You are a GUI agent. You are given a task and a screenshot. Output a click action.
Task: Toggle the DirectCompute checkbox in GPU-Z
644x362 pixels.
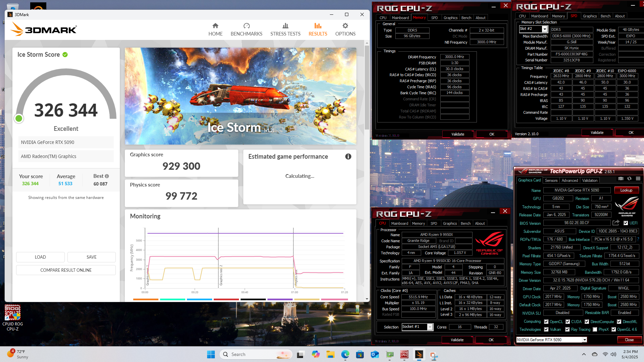(x=587, y=322)
